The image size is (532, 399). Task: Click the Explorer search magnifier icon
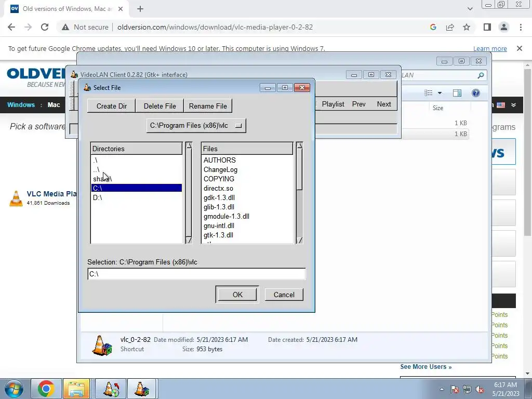pos(481,75)
